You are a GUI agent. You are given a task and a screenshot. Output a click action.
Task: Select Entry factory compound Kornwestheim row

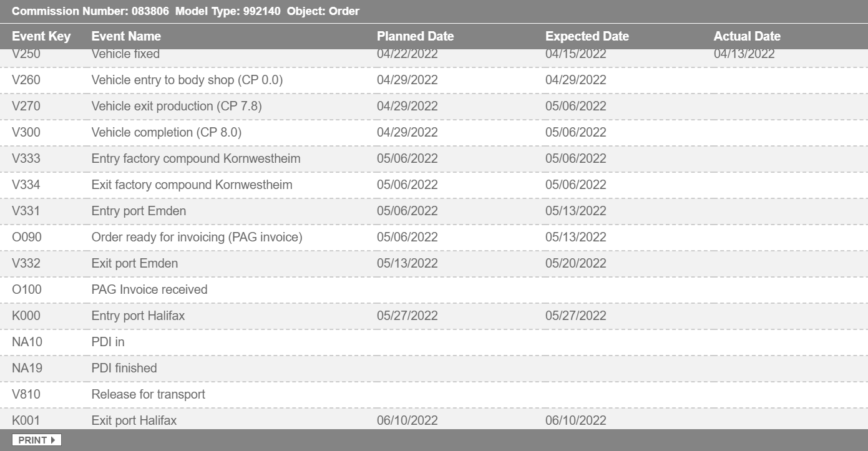pos(196,158)
